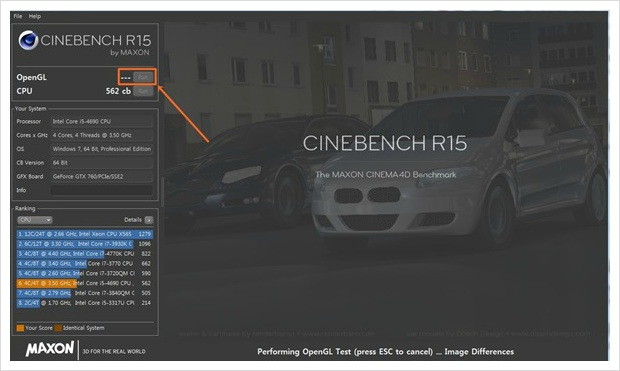The image size is (620, 371).
Task: Select ranking row Intel Xeon CPU X565 1279
Action: pyautogui.click(x=85, y=234)
